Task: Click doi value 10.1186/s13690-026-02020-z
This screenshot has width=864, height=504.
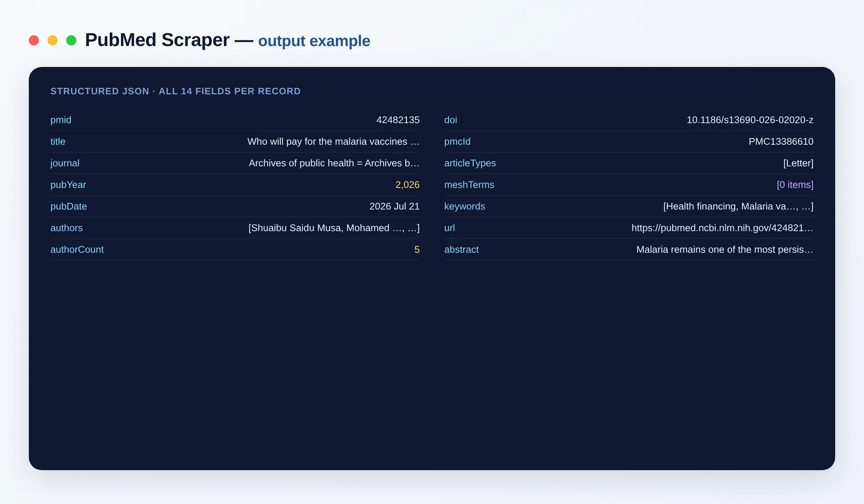Action: 750,120
